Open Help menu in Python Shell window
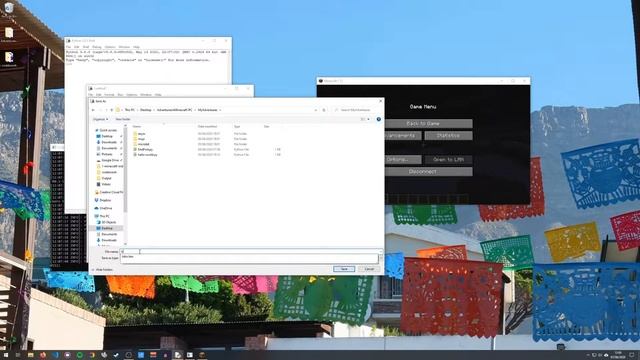640x360 pixels. point(136,47)
